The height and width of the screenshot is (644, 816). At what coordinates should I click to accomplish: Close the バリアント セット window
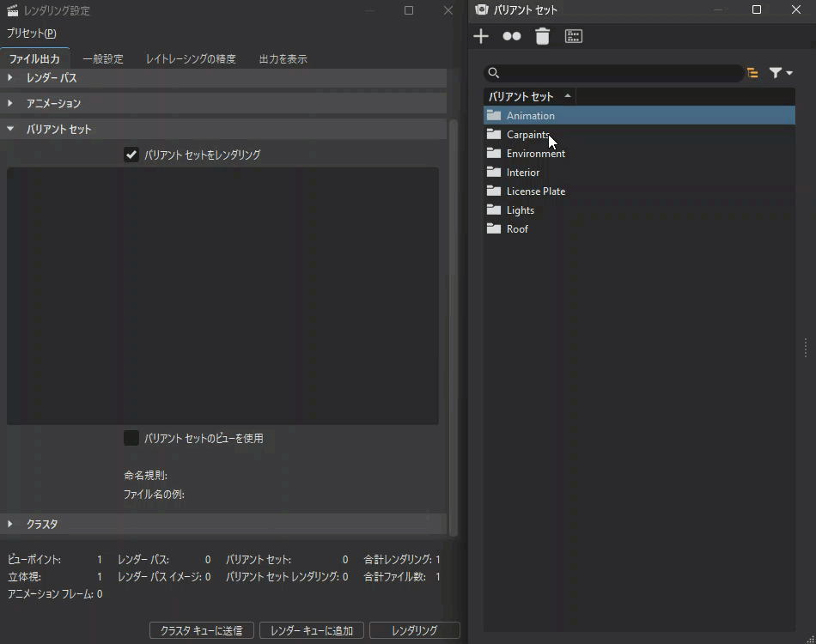pyautogui.click(x=795, y=10)
